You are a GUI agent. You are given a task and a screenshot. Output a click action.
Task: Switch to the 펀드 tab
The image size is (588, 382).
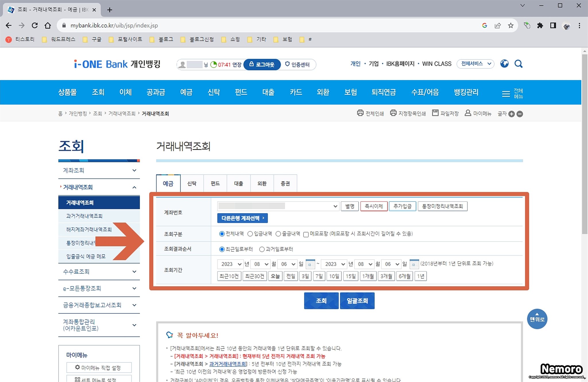(x=215, y=184)
